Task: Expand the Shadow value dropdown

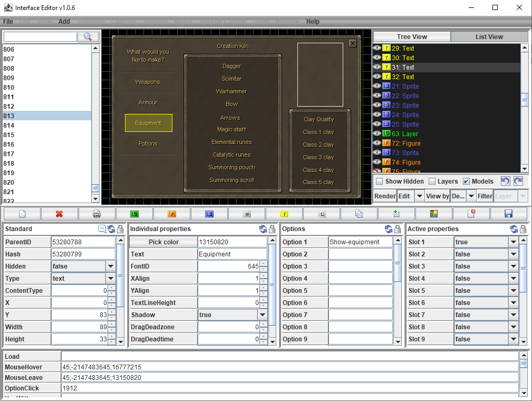Action: pos(262,315)
